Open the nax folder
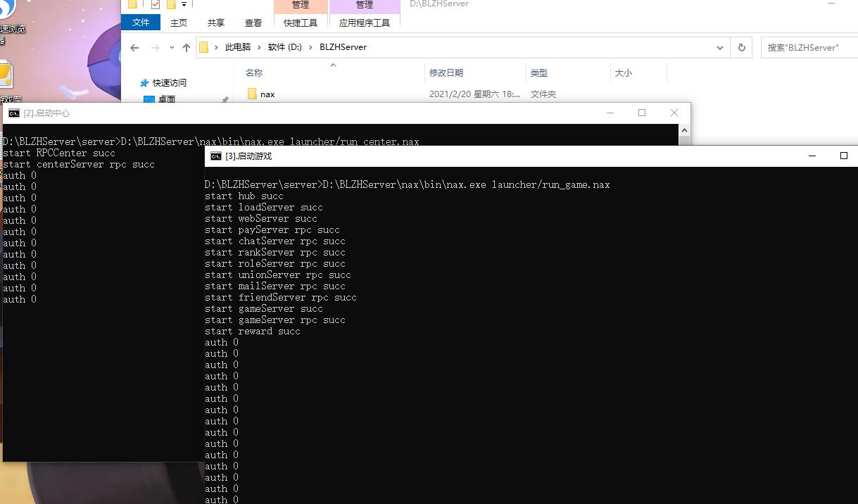858x504 pixels. click(267, 94)
